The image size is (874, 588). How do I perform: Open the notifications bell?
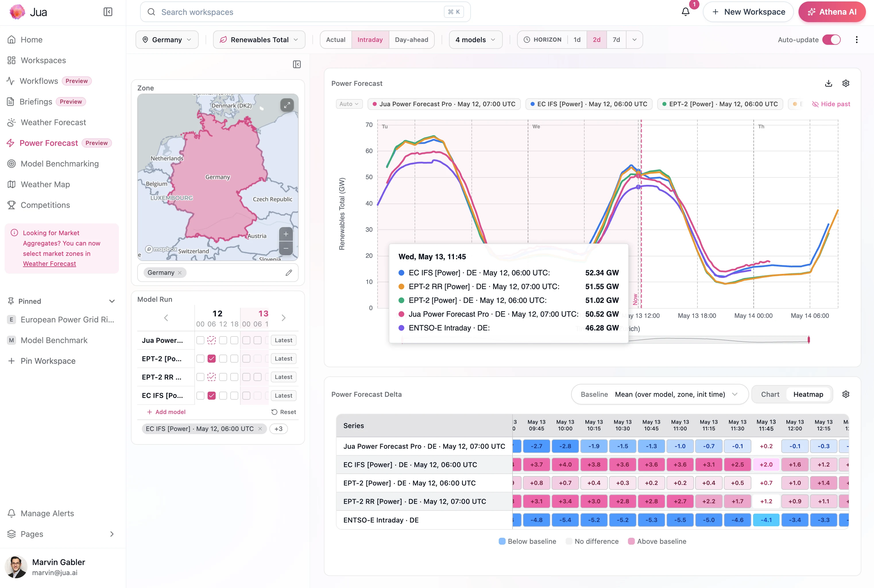coord(685,12)
